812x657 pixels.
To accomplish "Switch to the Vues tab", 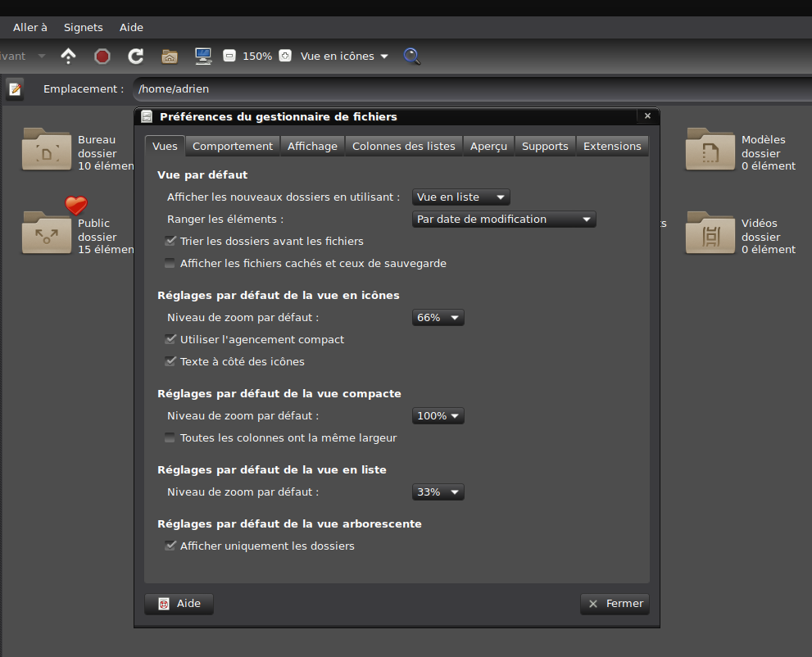I will [x=165, y=147].
